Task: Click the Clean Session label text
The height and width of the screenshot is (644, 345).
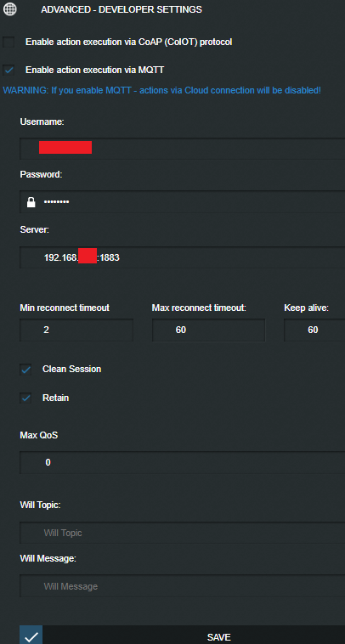Action: [x=71, y=369]
